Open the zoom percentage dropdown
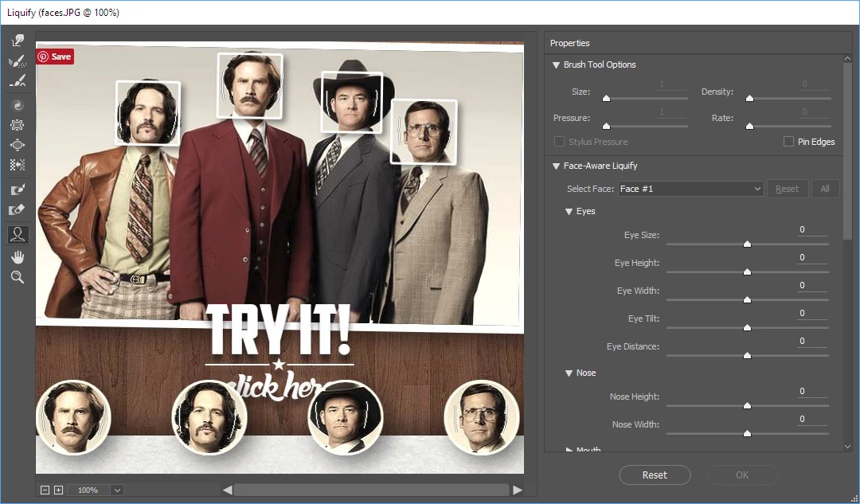860x504 pixels. (117, 490)
